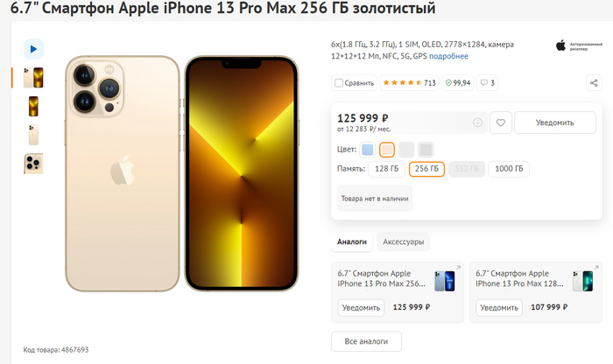Image resolution: width=613 pixels, height=364 pixels.
Task: Choose the blue color swatch
Action: tap(367, 150)
